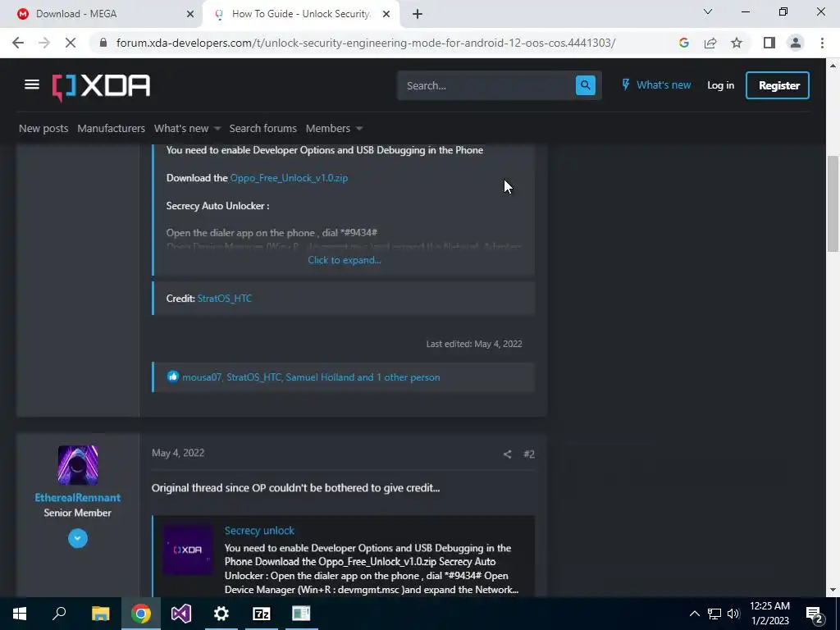Click the share icon on post #2
840x630 pixels.
coord(507,454)
